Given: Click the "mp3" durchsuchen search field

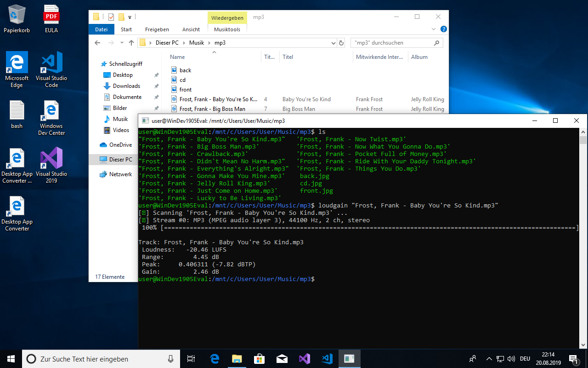Looking at the screenshot, I should 392,43.
